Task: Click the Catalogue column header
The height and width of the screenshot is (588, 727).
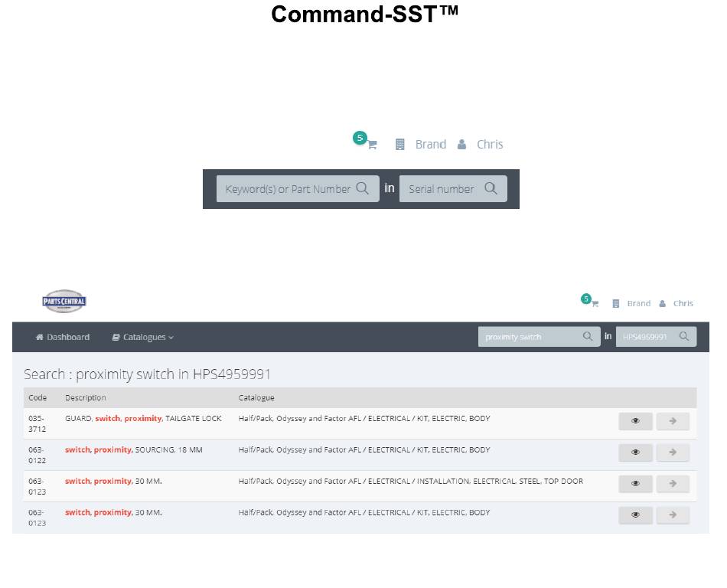Action: 256,398
